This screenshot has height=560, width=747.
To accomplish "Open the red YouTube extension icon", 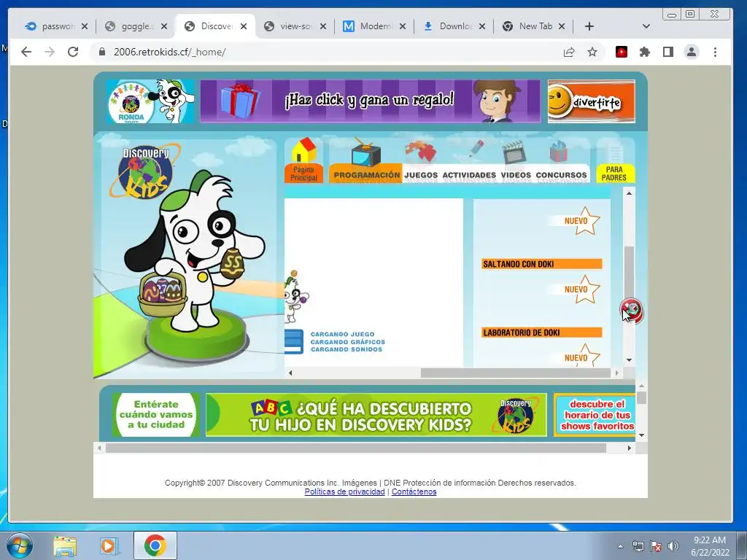I will (x=622, y=52).
